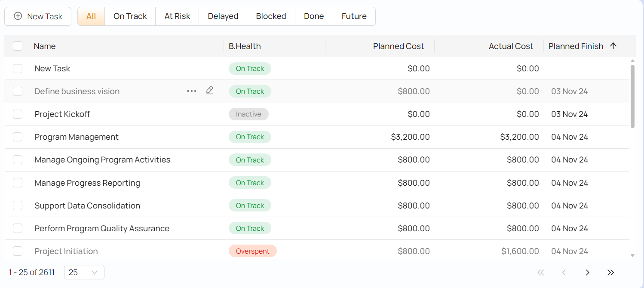The width and height of the screenshot is (644, 288).
Task: Click the sort arrow on Planned Finish
Action: 613,46
